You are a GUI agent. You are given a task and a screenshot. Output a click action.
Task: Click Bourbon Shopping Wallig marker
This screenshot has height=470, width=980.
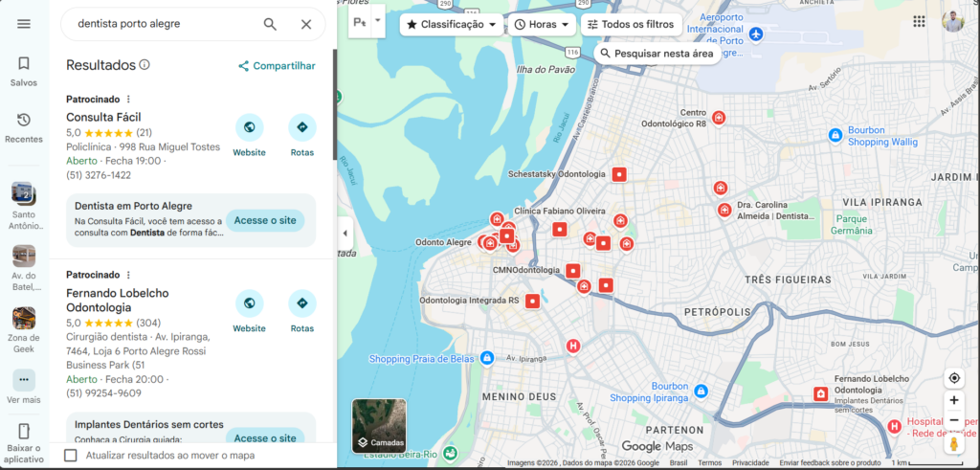click(x=835, y=134)
